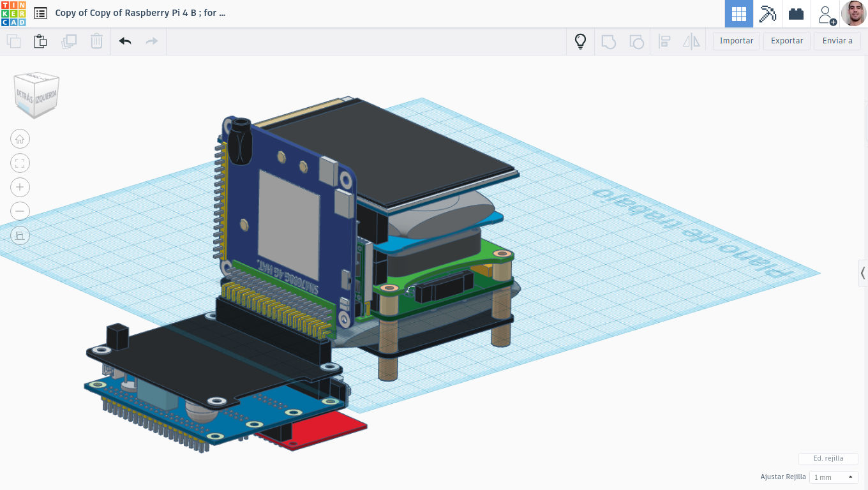Click the Tinkercad logo
The height and width of the screenshot is (490, 868).
(x=13, y=13)
